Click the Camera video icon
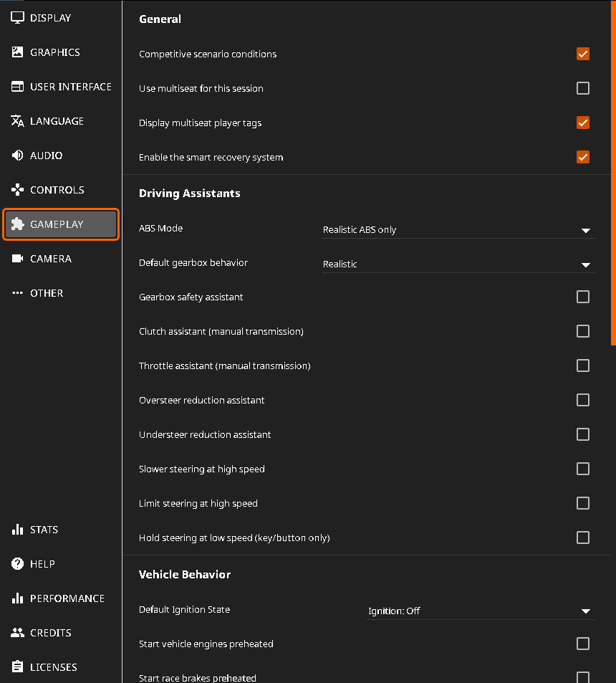The image size is (616, 683). pyautogui.click(x=18, y=259)
